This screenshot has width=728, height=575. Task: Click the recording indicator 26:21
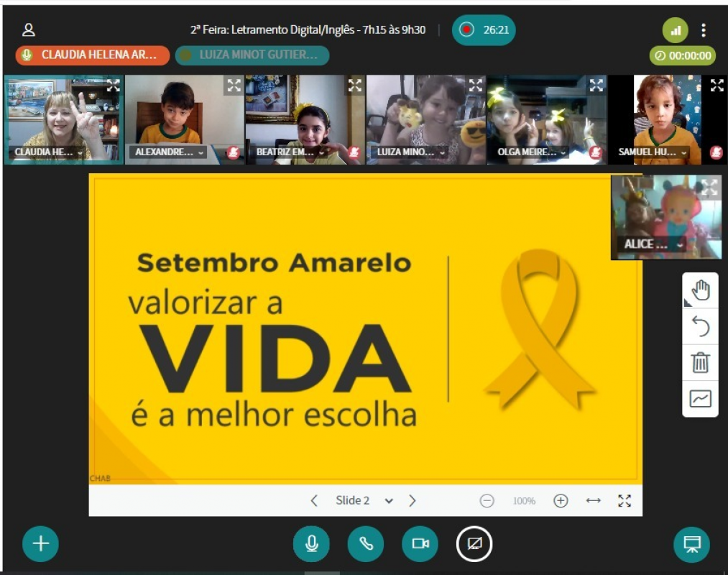[484, 30]
